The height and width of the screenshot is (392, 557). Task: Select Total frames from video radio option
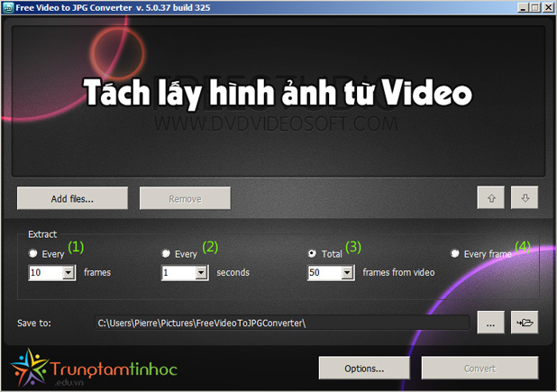tap(312, 253)
